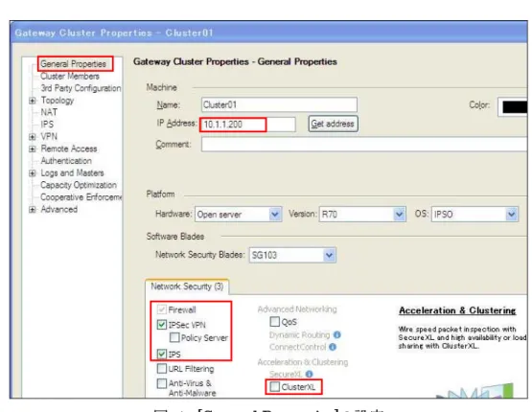Expand the Topology tree node
Screen dimensions: 532x412
click(33, 101)
